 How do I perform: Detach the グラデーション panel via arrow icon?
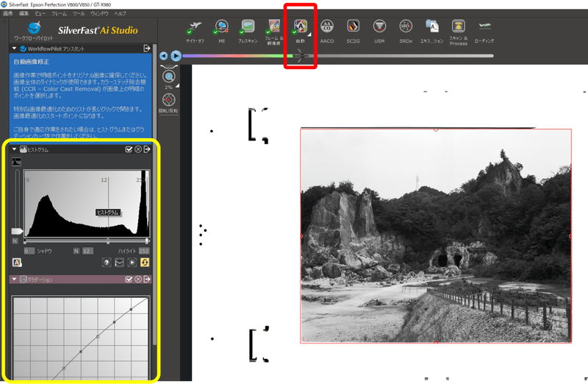147,280
